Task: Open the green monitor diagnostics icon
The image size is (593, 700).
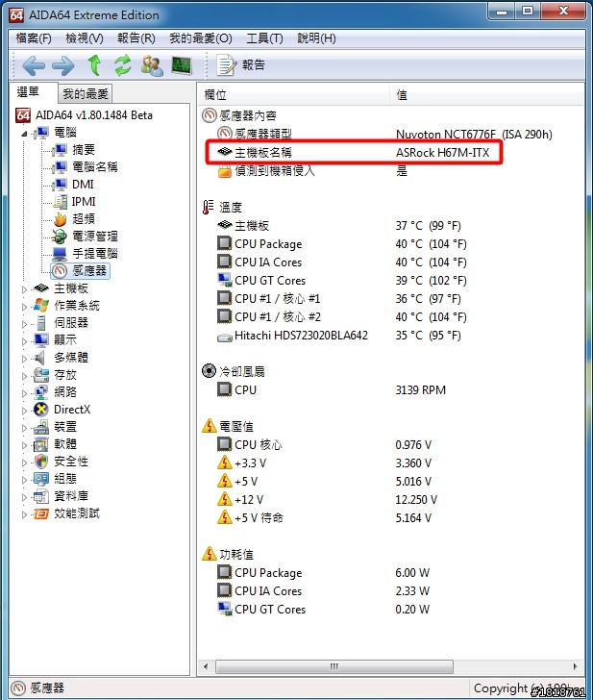Action: [181, 65]
